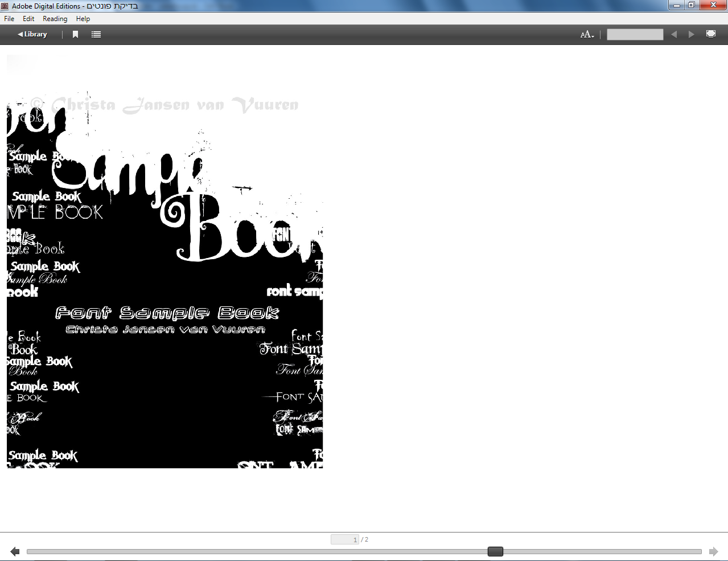Image resolution: width=728 pixels, height=561 pixels.
Task: Open the text size AA dropdown
Action: coord(587,35)
